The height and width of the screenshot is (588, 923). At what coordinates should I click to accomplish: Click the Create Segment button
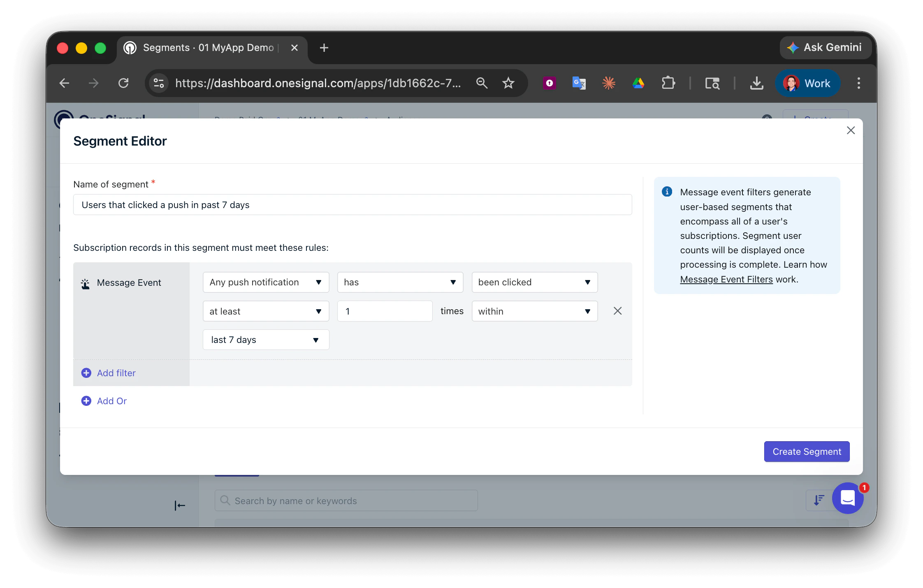coord(806,451)
